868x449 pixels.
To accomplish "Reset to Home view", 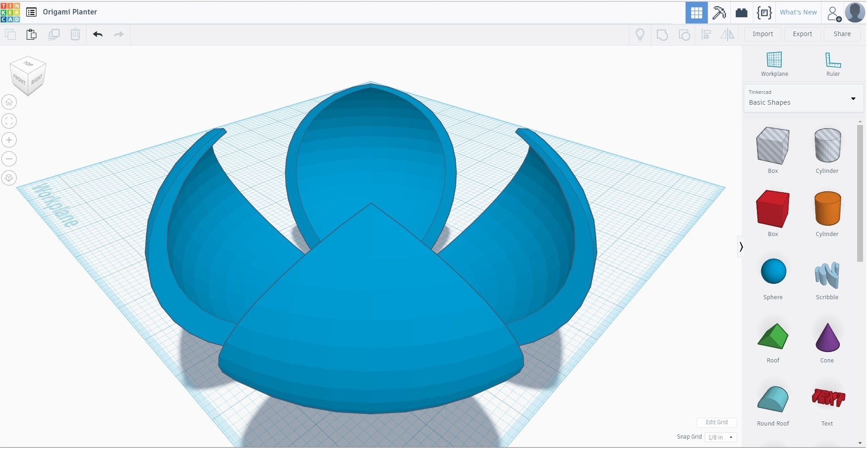I will [x=9, y=102].
